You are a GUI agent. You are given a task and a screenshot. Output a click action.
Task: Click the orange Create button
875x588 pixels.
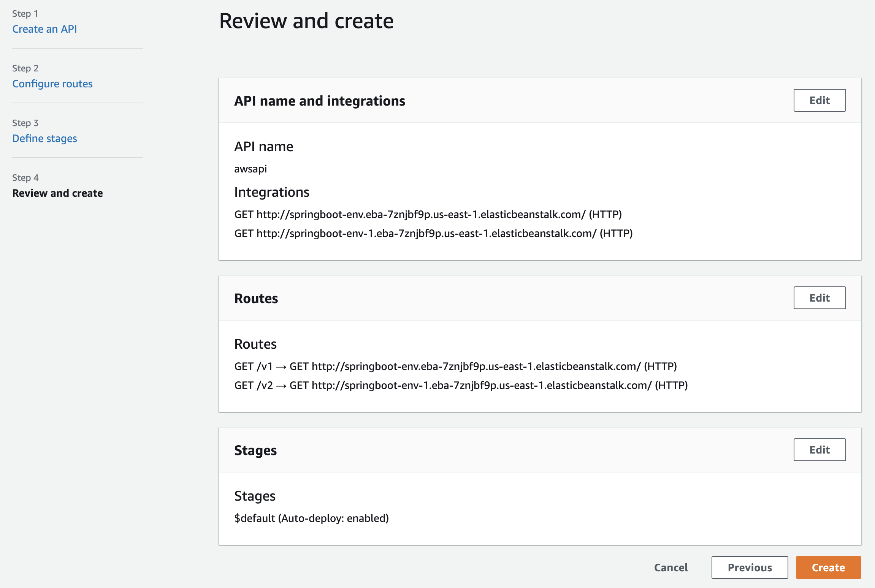tap(828, 567)
